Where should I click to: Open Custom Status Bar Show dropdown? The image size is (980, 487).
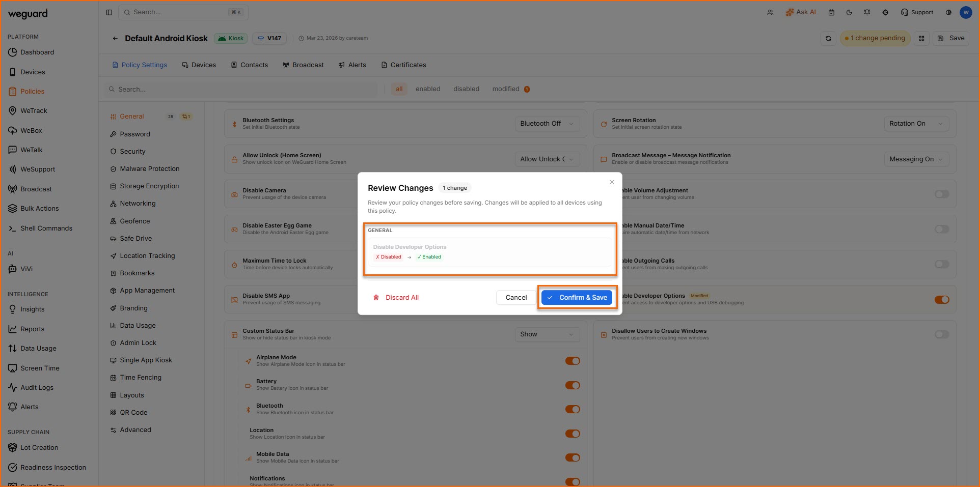click(547, 334)
